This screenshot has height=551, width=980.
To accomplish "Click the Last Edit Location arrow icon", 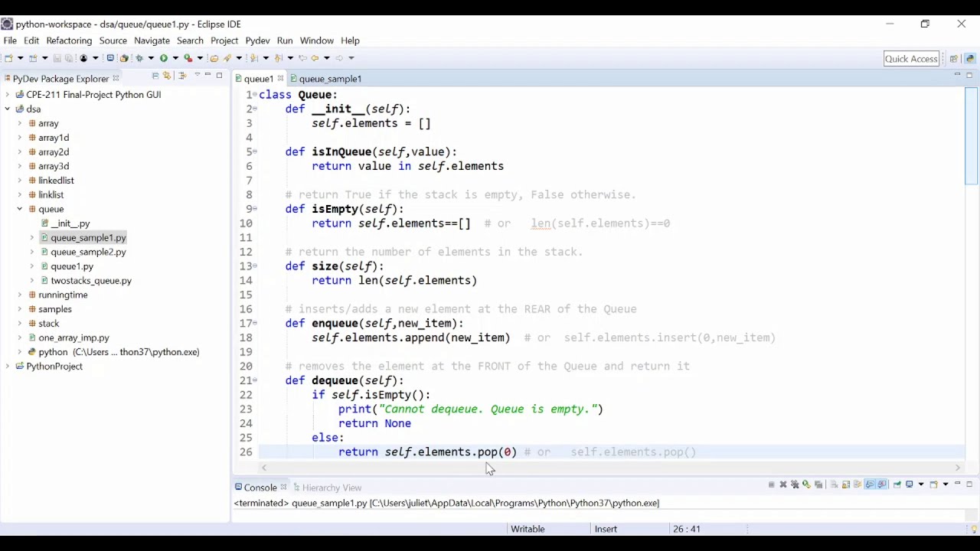I will point(302,58).
